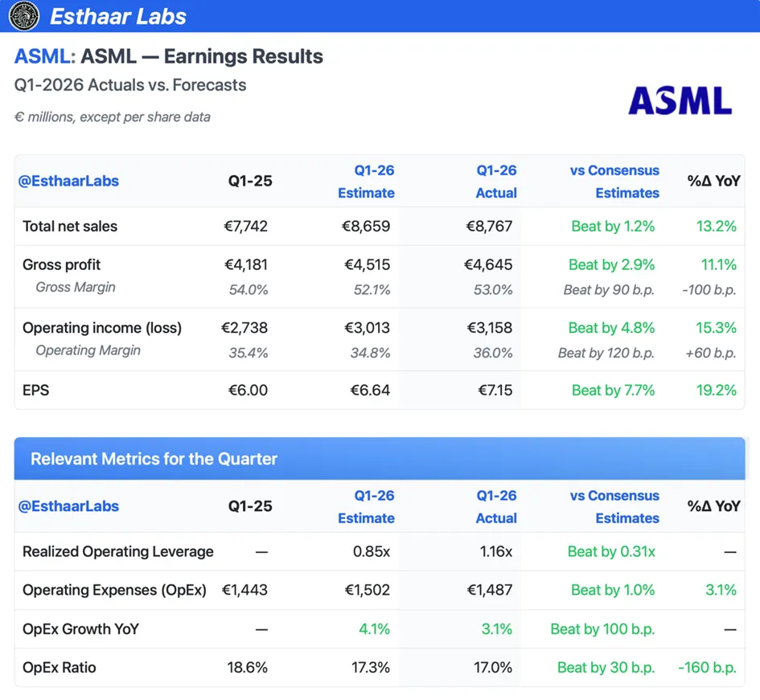Click the green "Beat by 1.2%" text
Viewport: 760px width, 700px height.
613,226
